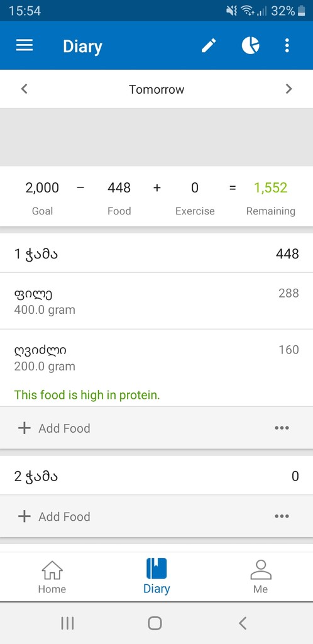313x644 pixels.
Task: Tap Android home button
Action: (x=155, y=623)
